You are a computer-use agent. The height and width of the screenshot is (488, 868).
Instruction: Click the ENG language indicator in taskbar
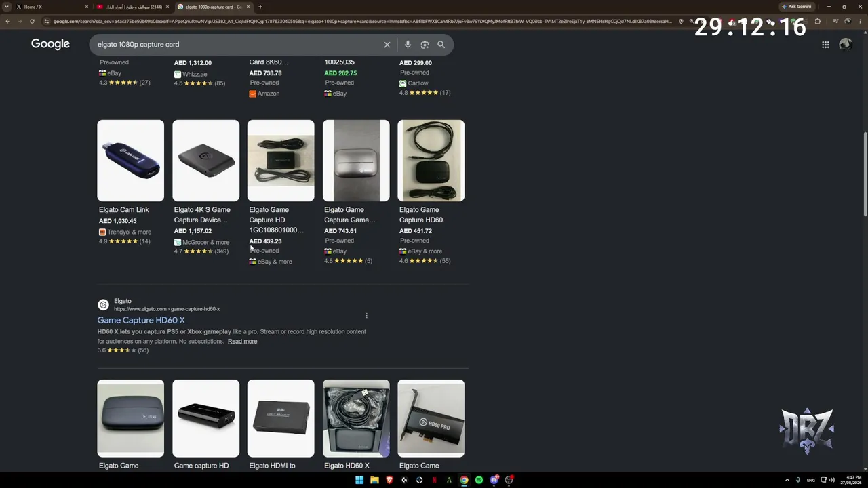(x=810, y=480)
